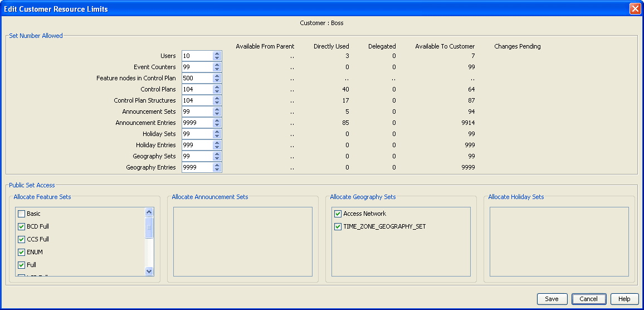Click the empty Allocate Holiday Sets list
Image resolution: width=644 pixels, height=310 pixels.
[559, 242]
